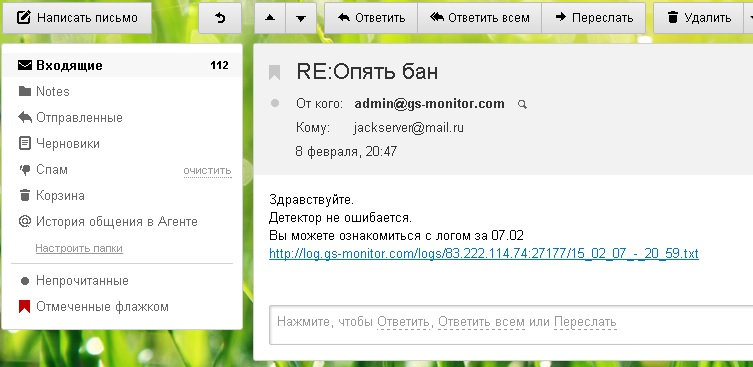Click the date 8 февраля, 20:47
The height and width of the screenshot is (367, 753).
[346, 152]
